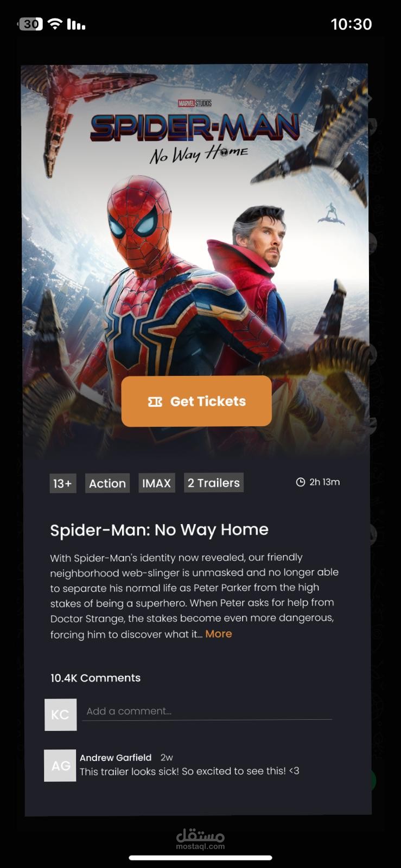The height and width of the screenshot is (868, 401).
Task: Click the Add a comment field
Action: (x=207, y=711)
